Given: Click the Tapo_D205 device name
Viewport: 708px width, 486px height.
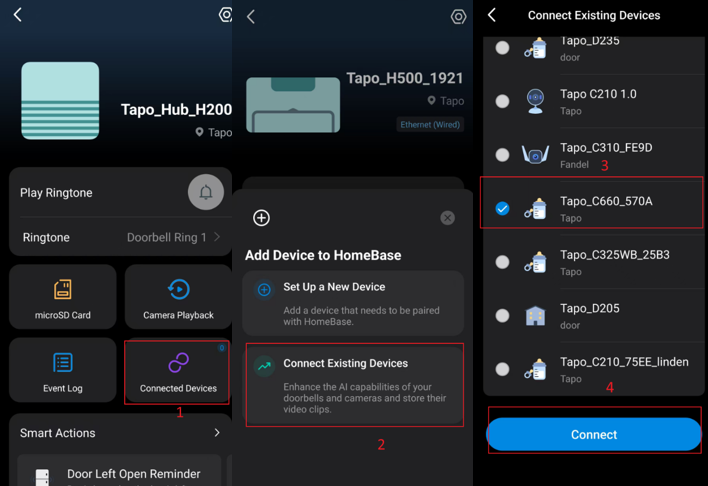Looking at the screenshot, I should (590, 308).
